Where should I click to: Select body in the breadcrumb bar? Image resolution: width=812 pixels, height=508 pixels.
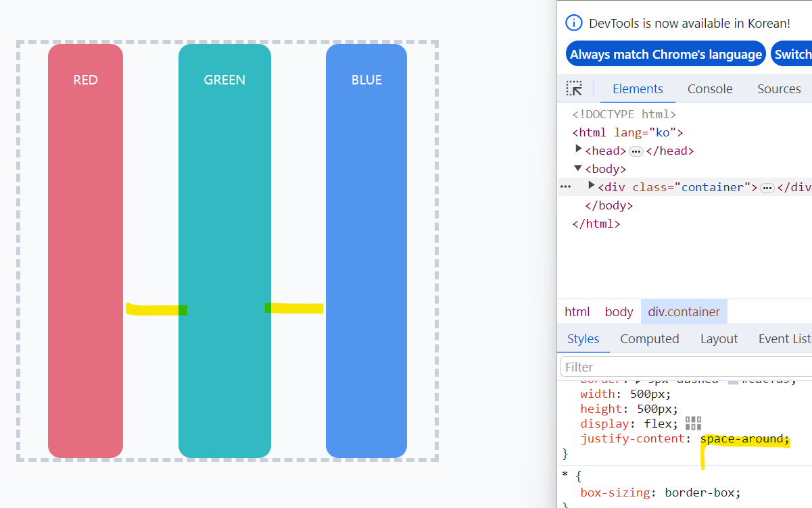(619, 311)
